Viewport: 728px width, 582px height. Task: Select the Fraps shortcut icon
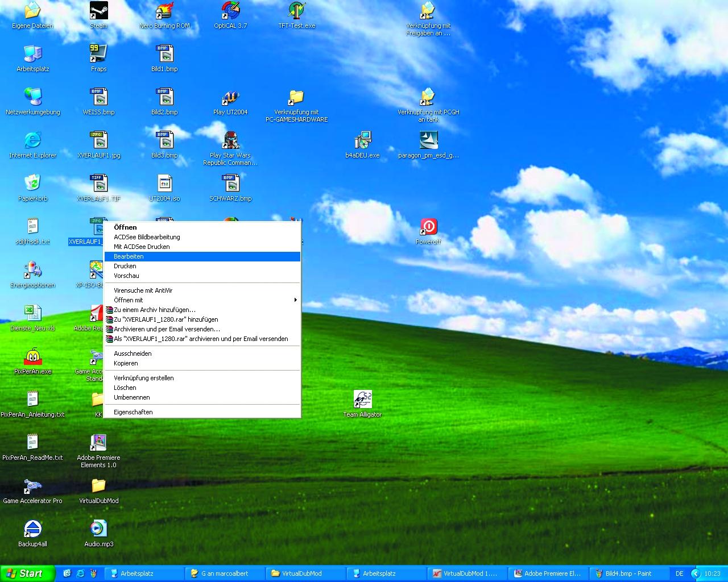click(98, 54)
